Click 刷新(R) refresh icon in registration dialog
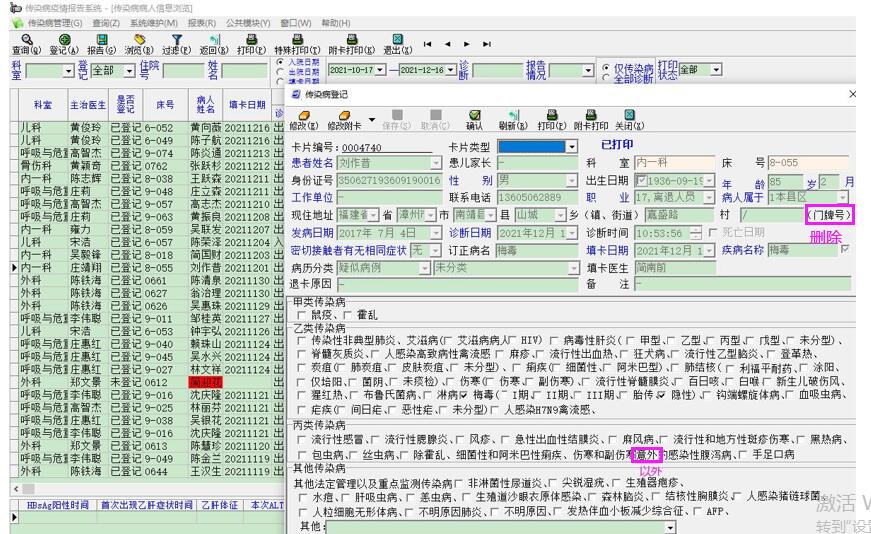The height and width of the screenshot is (534, 871). tap(513, 115)
